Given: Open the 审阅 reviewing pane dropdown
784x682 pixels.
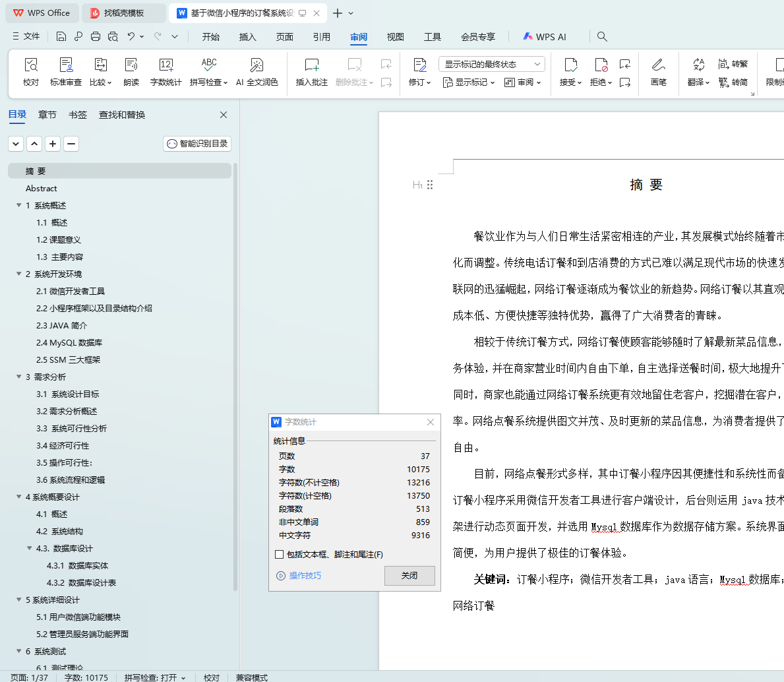Looking at the screenshot, I should [x=522, y=82].
